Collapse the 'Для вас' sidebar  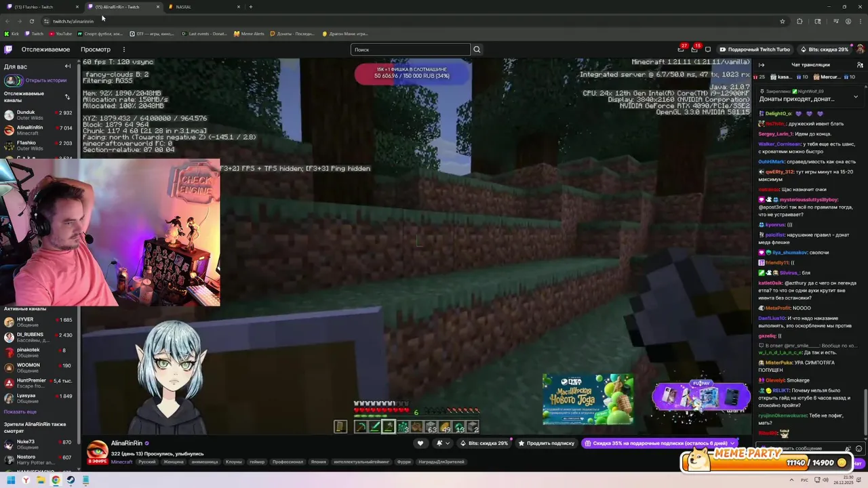tap(67, 66)
